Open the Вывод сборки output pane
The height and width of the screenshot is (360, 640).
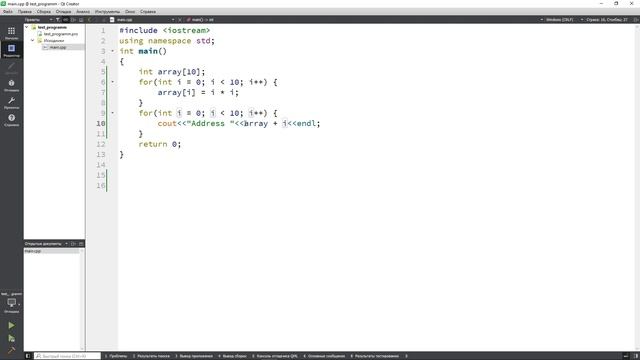pyautogui.click(x=232, y=356)
